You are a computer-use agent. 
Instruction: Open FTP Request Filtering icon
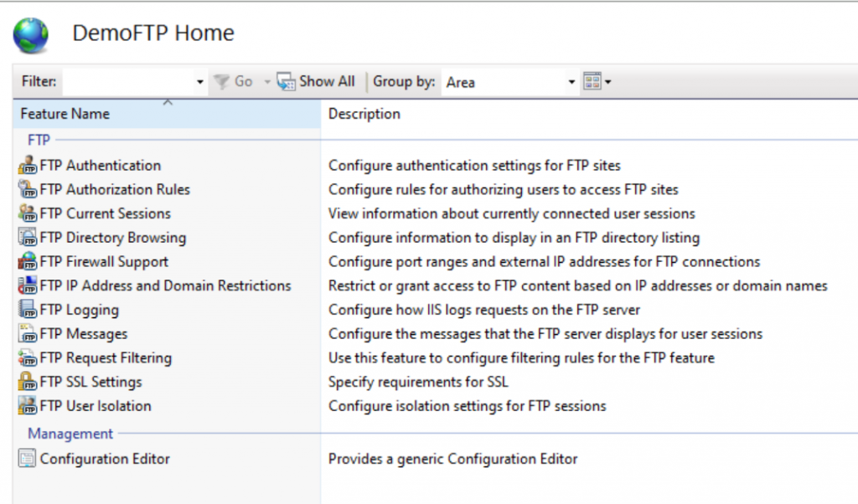[28, 358]
